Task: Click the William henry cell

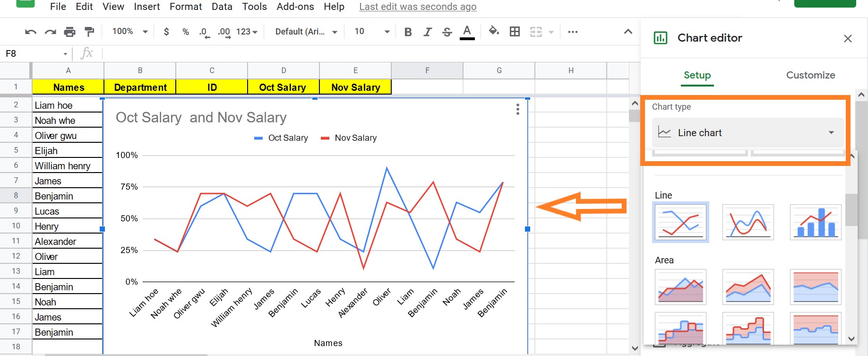Action: [x=68, y=166]
